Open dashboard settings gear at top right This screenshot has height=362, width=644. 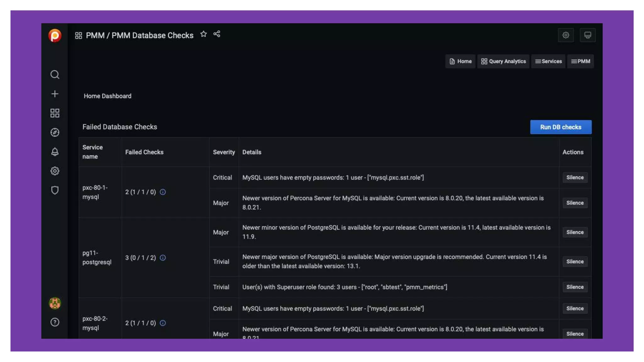coord(566,35)
